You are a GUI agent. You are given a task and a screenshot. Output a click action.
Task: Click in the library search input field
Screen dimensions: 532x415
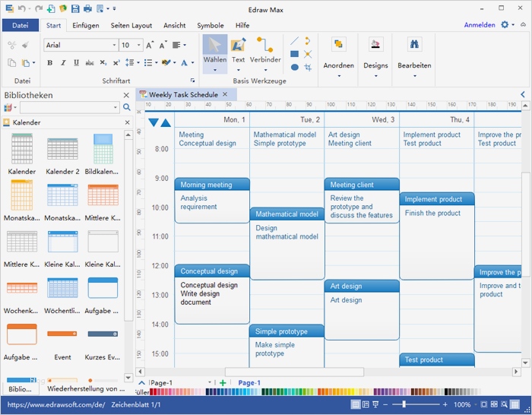pos(70,108)
